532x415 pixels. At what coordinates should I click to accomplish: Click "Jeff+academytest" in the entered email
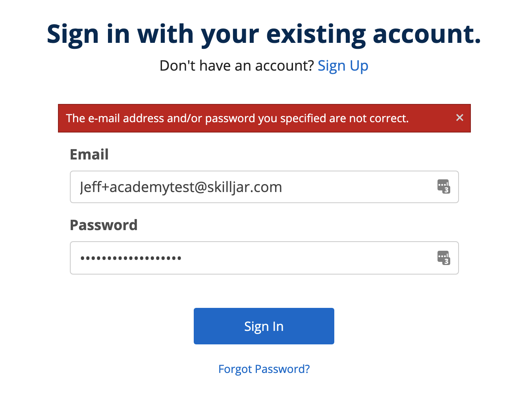point(137,187)
